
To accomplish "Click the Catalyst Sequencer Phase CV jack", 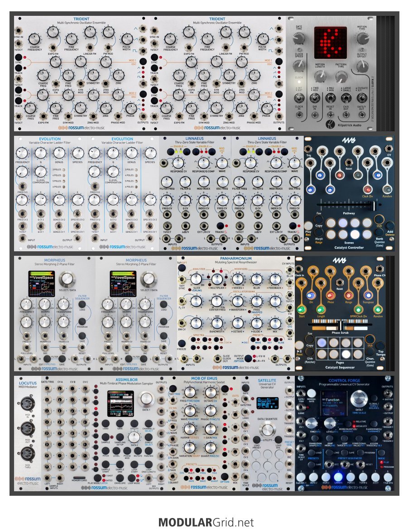I will [380, 268].
